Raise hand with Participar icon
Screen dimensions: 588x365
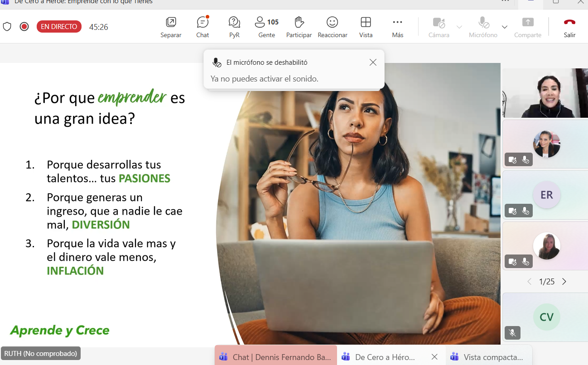pos(299,27)
